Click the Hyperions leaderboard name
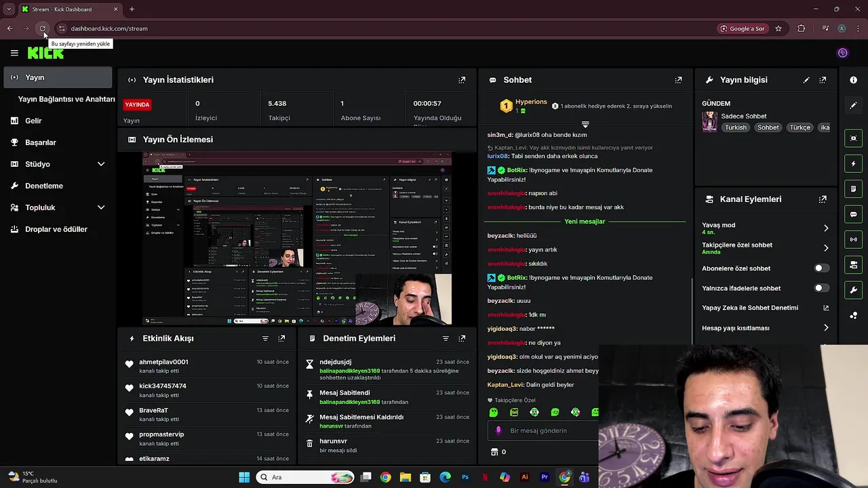Image resolution: width=868 pixels, height=488 pixels. click(531, 102)
